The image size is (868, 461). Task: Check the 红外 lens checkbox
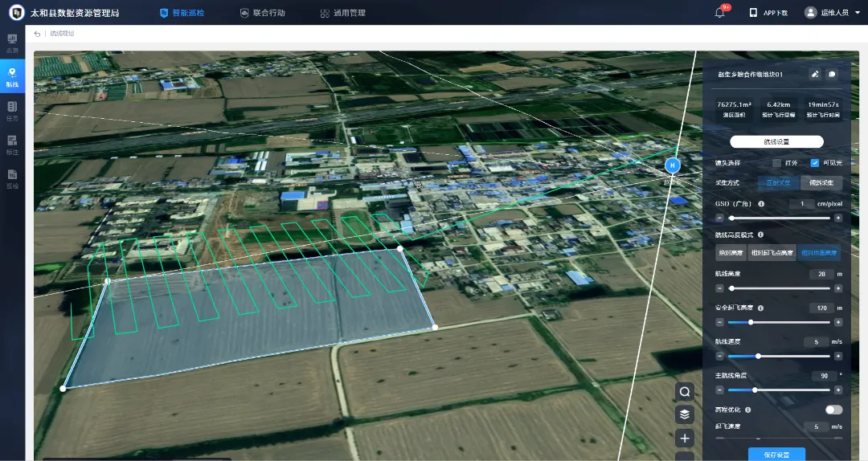pos(776,163)
